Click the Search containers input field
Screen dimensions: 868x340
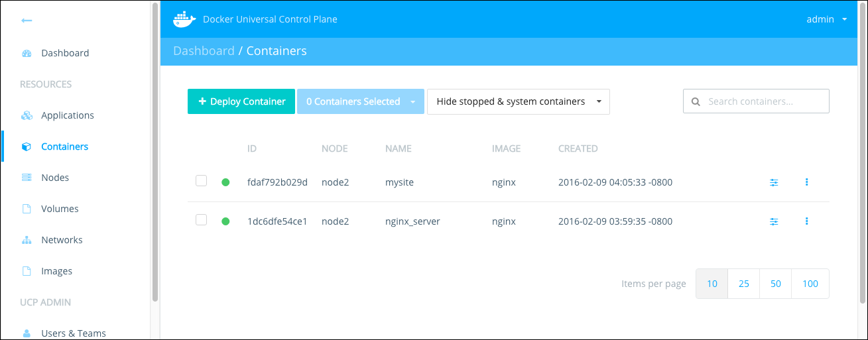pyautogui.click(x=763, y=102)
